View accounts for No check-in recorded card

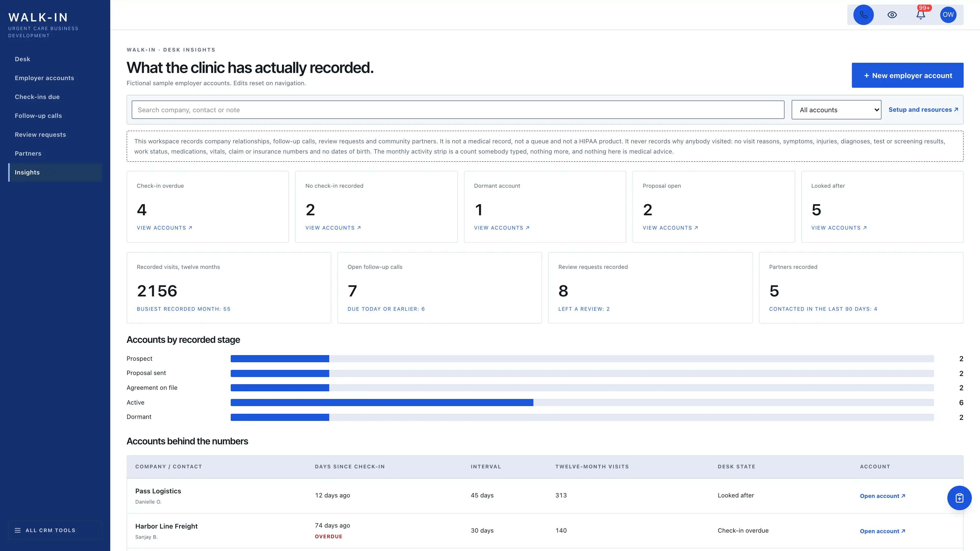coord(333,228)
